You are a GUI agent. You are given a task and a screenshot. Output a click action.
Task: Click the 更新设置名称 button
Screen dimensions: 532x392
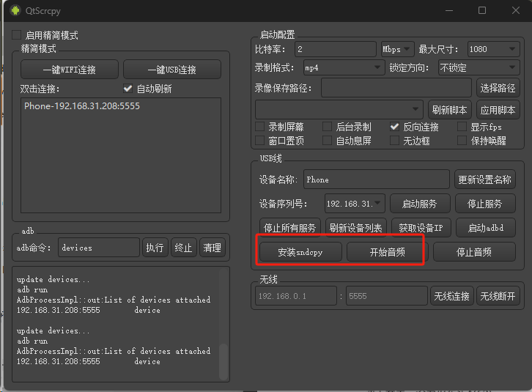coord(485,180)
